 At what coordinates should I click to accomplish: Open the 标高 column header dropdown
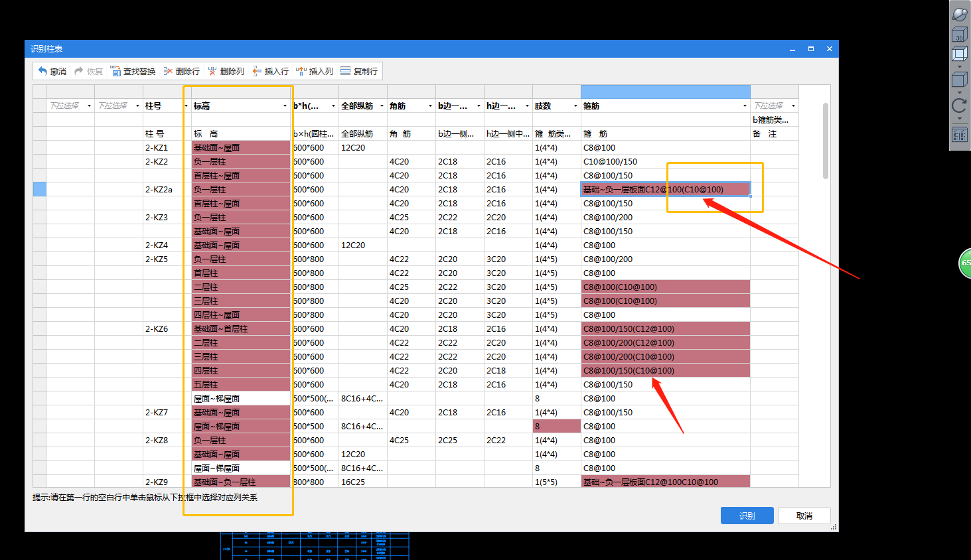tap(285, 106)
